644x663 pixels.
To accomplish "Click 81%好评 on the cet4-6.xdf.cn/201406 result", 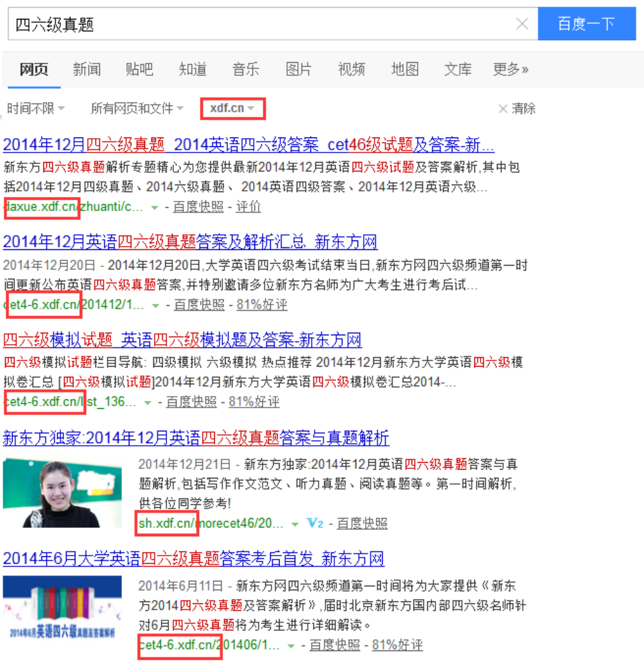I will coord(397,645).
